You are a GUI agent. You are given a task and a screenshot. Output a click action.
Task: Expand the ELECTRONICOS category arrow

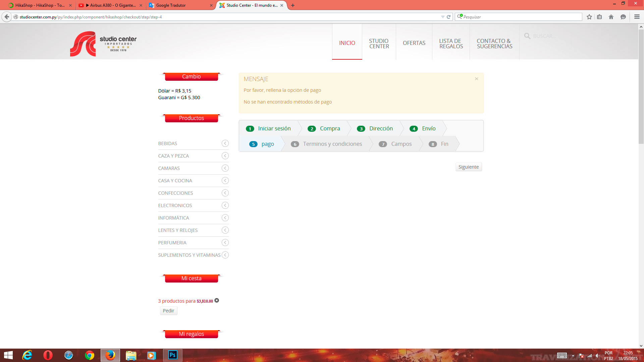click(x=225, y=205)
